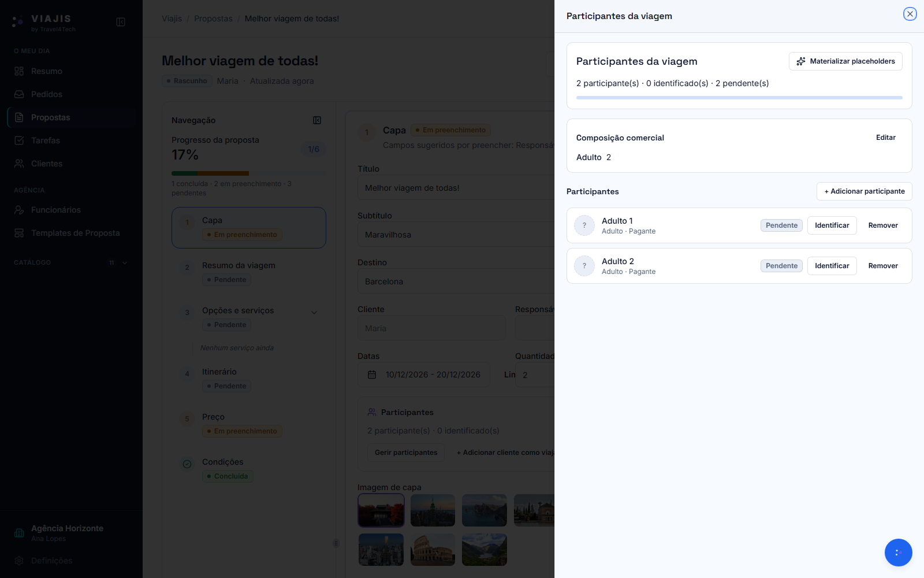Open Definições settings gear
This screenshot has height=578, width=924.
coord(19,561)
